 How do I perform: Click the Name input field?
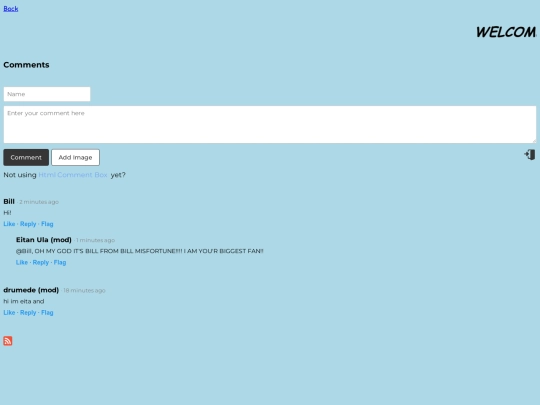point(47,94)
